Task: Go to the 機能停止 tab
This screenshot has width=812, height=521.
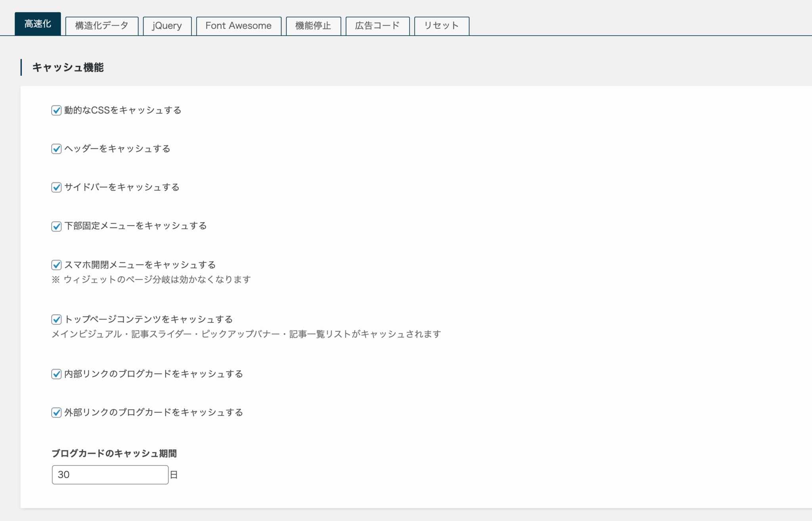Action: pos(313,26)
